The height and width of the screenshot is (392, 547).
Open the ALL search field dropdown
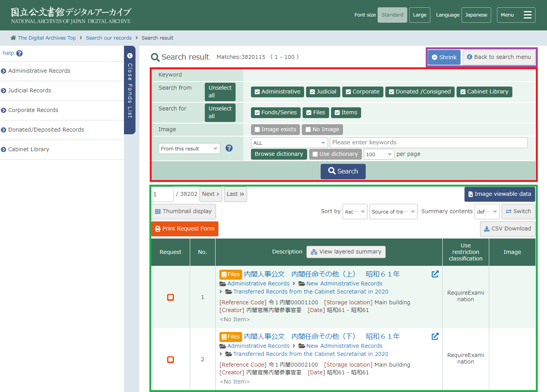289,143
